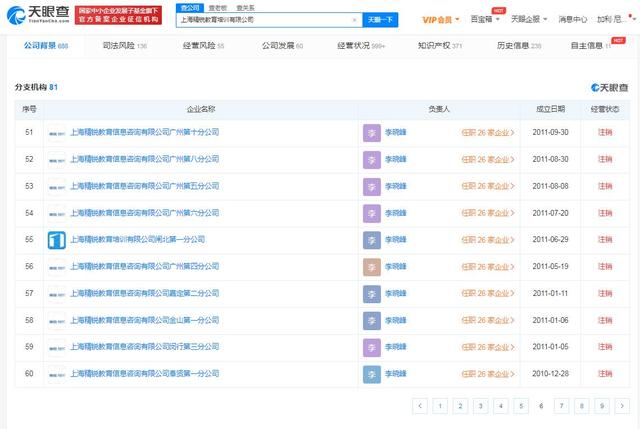Open 任职 26 家企业 link in row 55
This screenshot has width=640, height=429.
488,240
